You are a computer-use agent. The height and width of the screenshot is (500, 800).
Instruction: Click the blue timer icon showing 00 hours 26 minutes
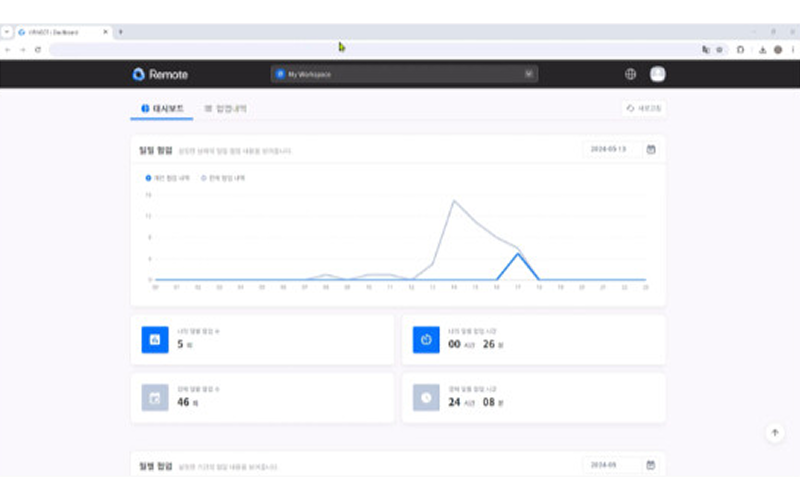[x=426, y=340]
